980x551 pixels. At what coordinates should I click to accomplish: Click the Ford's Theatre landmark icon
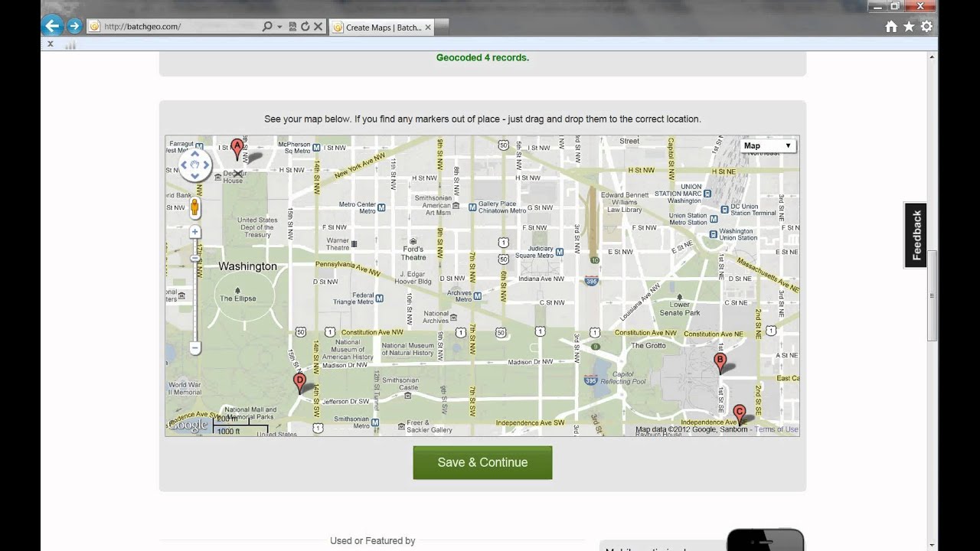(413, 240)
